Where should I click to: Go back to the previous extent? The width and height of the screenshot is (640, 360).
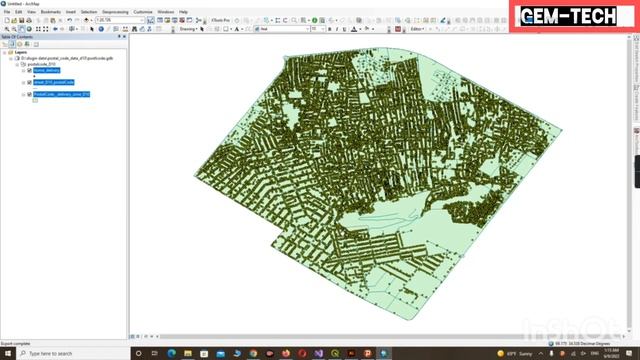(x=55, y=29)
